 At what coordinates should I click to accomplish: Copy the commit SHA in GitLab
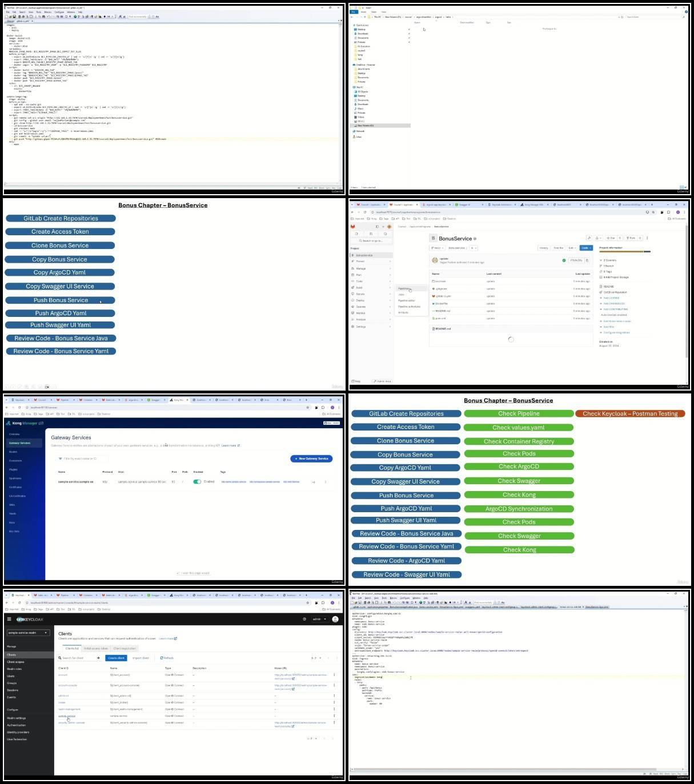click(587, 260)
